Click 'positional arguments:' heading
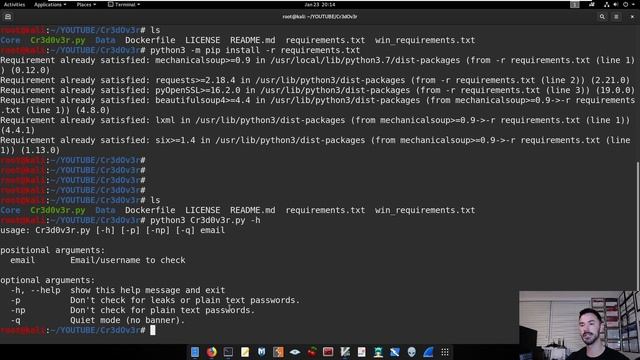Image resolution: width=640 pixels, height=360 pixels. coord(52,250)
